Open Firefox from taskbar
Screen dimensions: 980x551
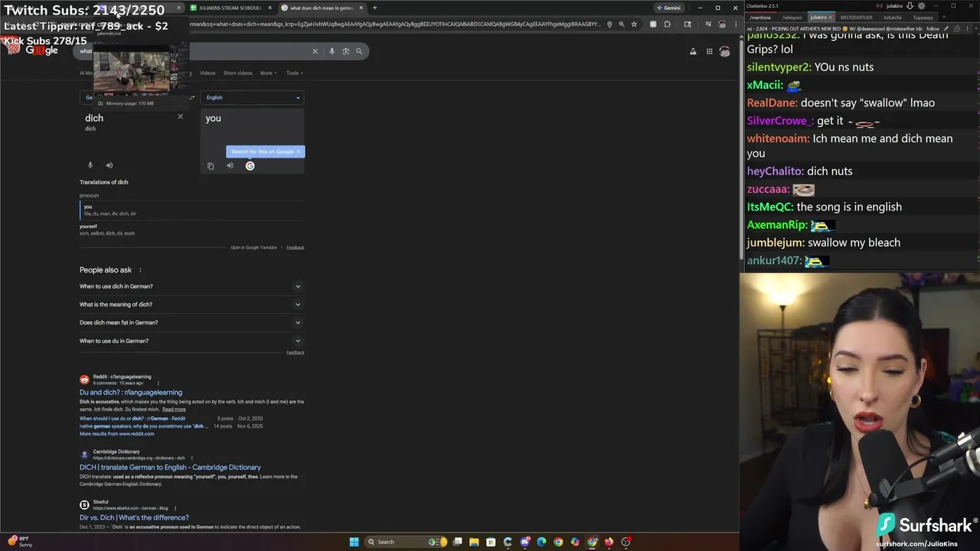(609, 542)
